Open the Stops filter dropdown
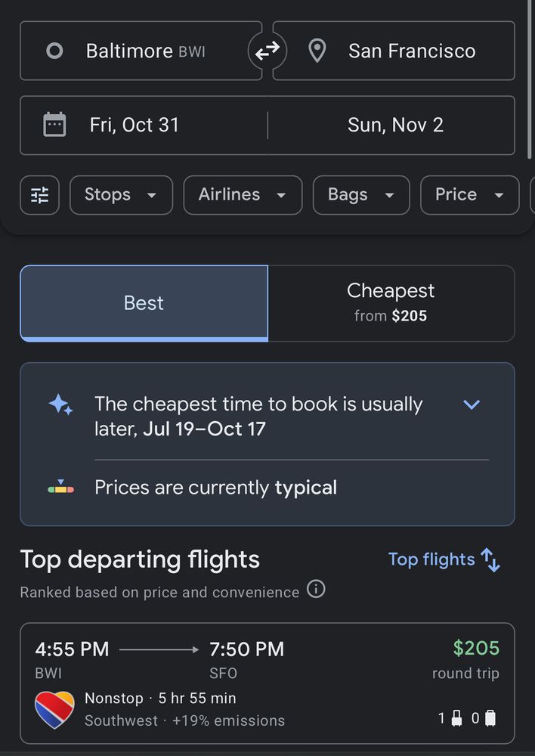Viewport: 535px width, 756px height. [x=121, y=195]
